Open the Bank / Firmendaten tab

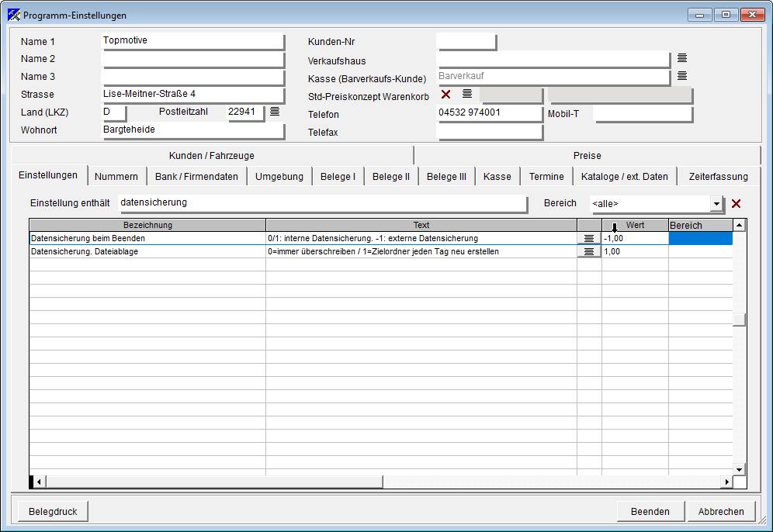pyautogui.click(x=196, y=176)
